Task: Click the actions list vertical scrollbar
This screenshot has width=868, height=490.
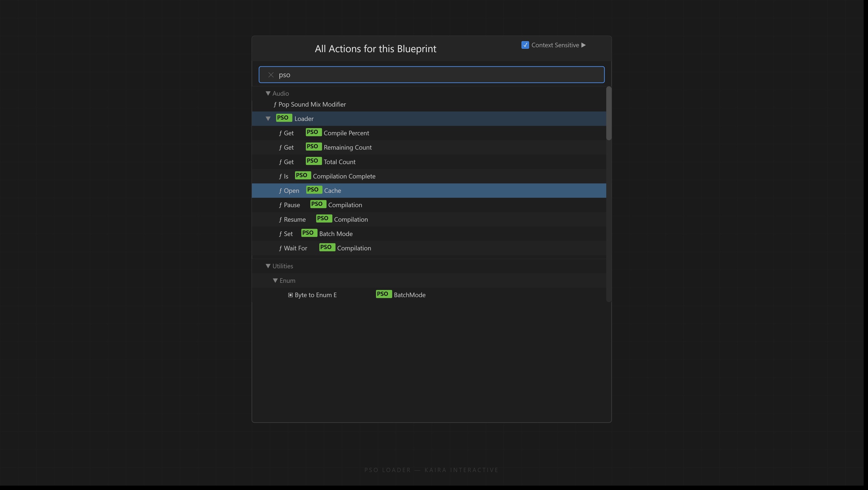Action: pos(609,113)
